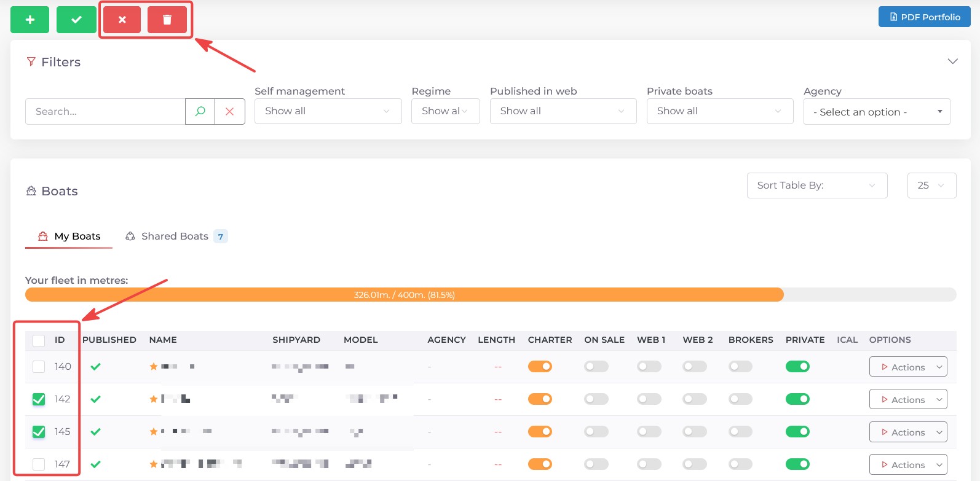Image resolution: width=980 pixels, height=481 pixels.
Task: Click the star icon of boat 147
Action: (x=154, y=464)
